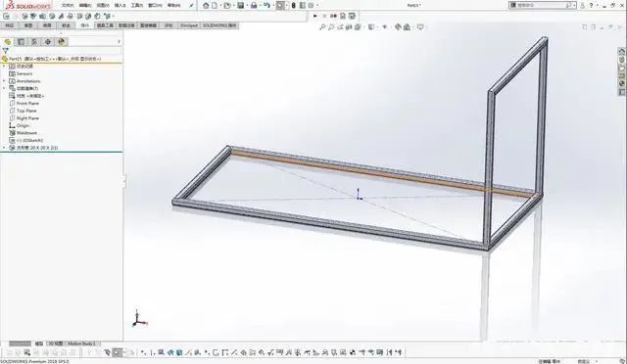
Task: Open View Settings monitor icon in the view toolbar
Action: pos(420,27)
